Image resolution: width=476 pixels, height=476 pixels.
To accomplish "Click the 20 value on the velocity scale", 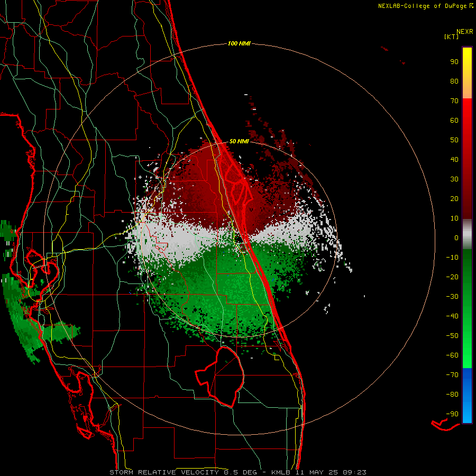I will (454, 198).
